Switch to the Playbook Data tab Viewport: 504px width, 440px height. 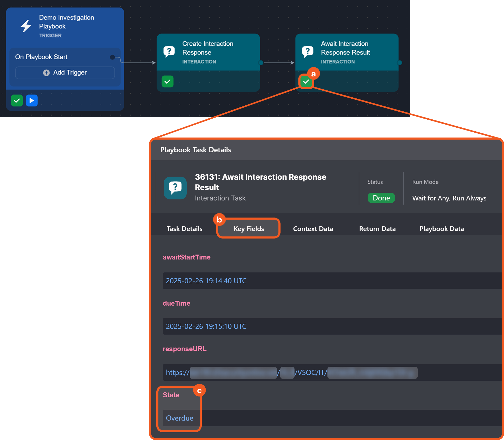tap(442, 229)
